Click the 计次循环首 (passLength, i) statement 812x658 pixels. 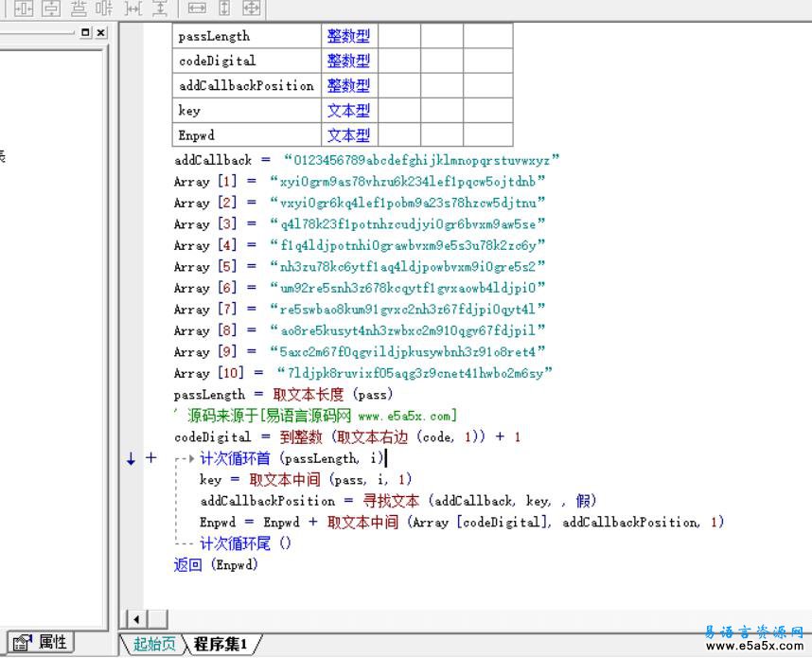[291, 458]
